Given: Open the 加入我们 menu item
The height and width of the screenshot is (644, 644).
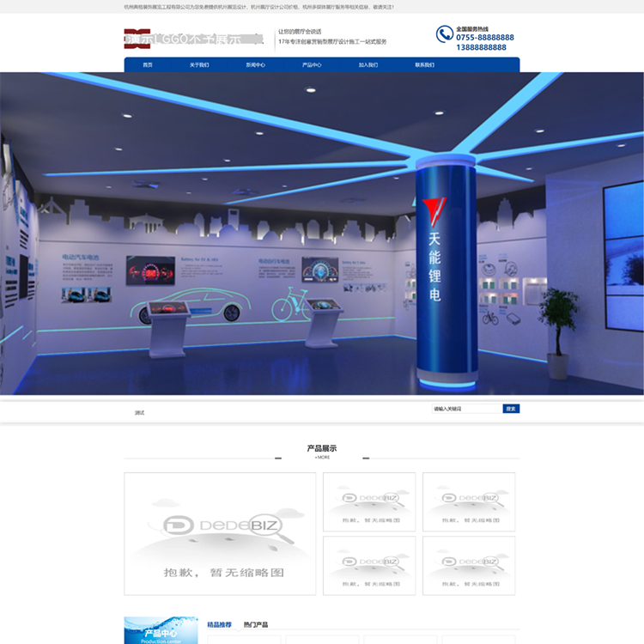Looking at the screenshot, I should [x=368, y=65].
